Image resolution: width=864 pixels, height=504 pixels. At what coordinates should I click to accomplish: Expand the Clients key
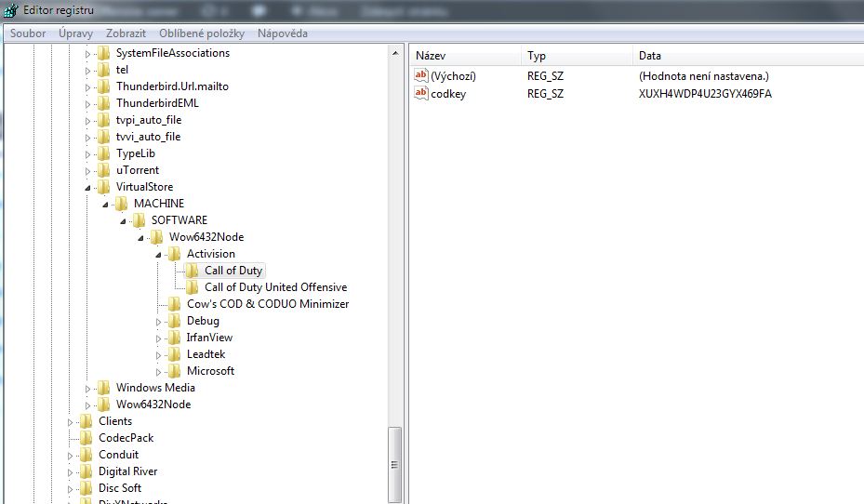pos(70,422)
